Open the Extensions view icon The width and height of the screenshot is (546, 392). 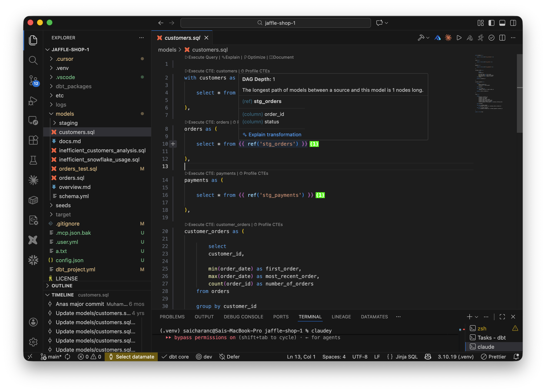(x=33, y=140)
